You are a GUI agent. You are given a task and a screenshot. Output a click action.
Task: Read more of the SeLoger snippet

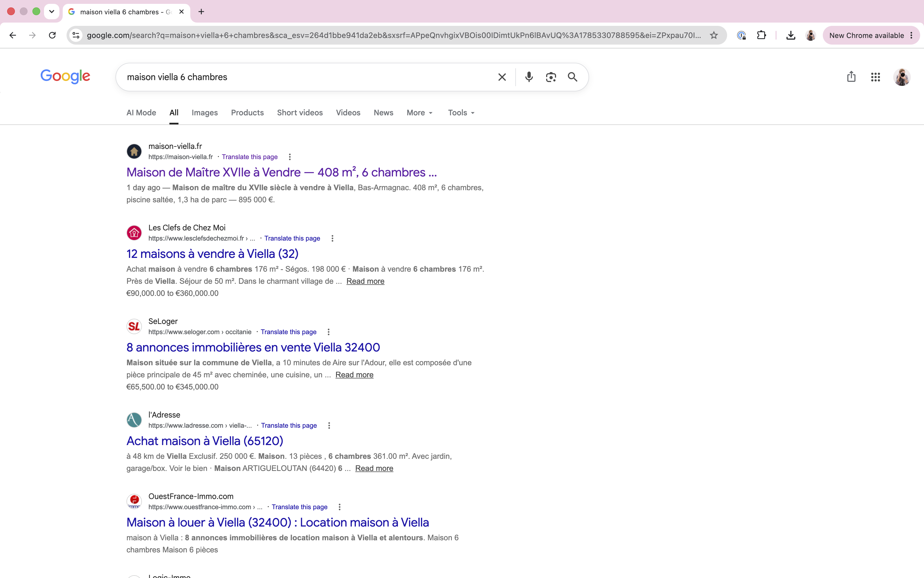click(x=354, y=375)
